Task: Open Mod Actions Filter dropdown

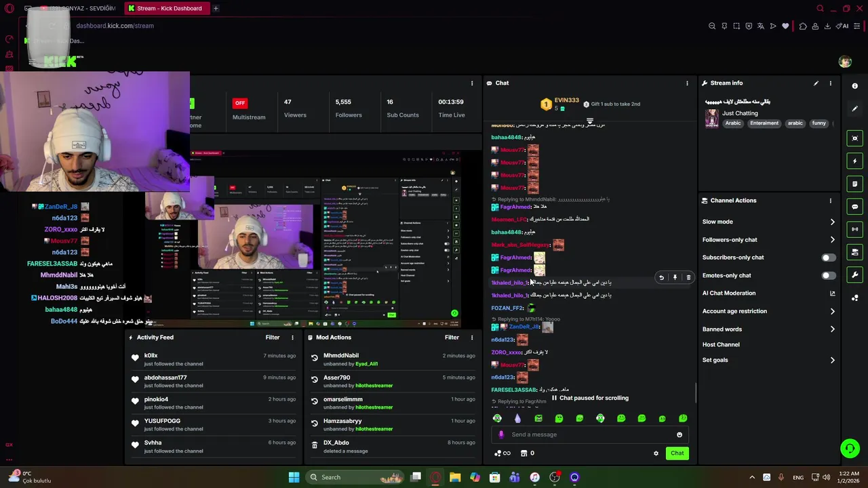Action: [x=452, y=338]
